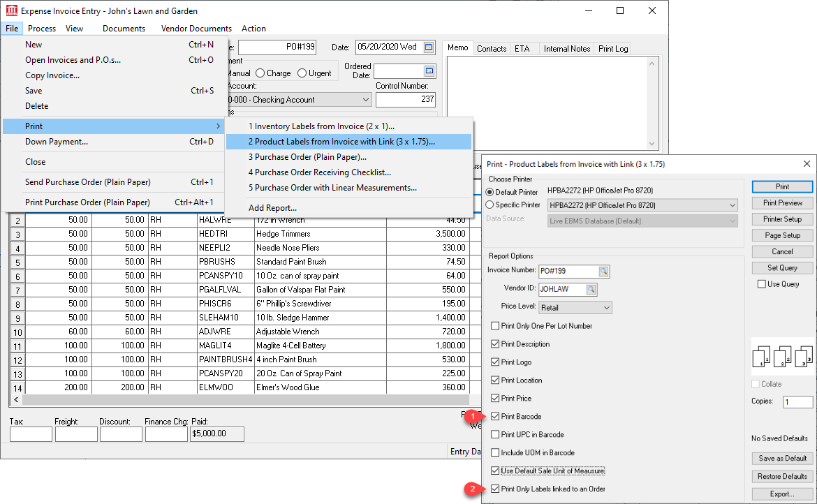Switch to the Internal Notes tab
817x504 pixels.
[x=566, y=48]
